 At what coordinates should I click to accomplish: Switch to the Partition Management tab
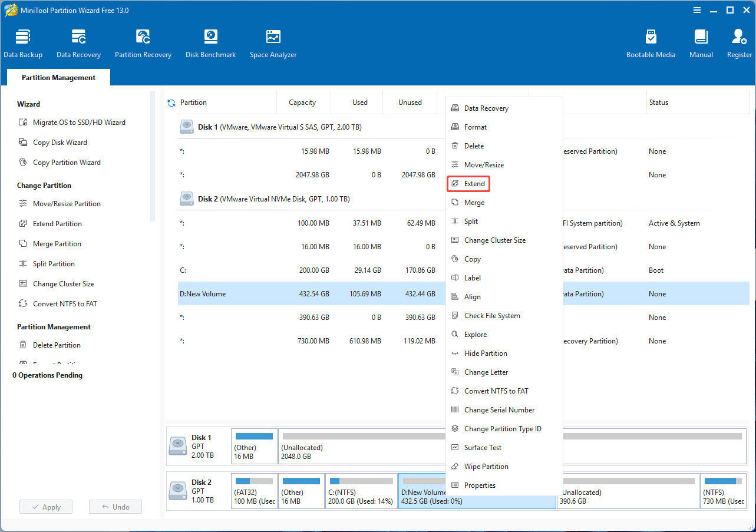tap(58, 78)
